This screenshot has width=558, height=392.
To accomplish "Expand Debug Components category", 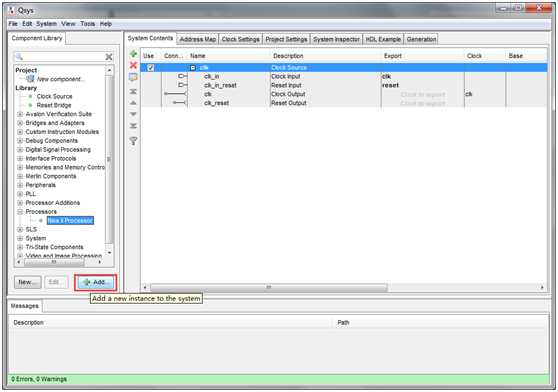I will [x=20, y=141].
